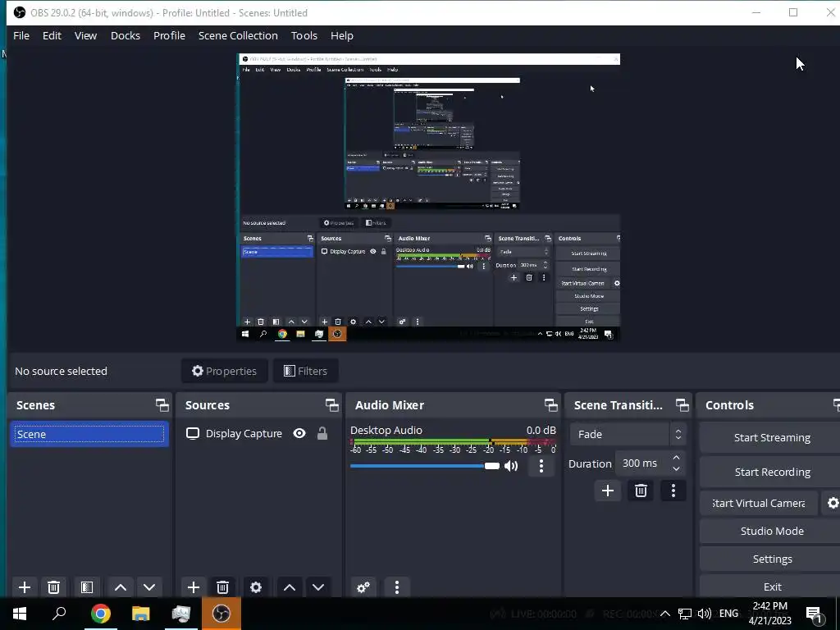This screenshot has height=630, width=840.
Task: Float the Scene Transitions dock popout icon
Action: (682, 405)
